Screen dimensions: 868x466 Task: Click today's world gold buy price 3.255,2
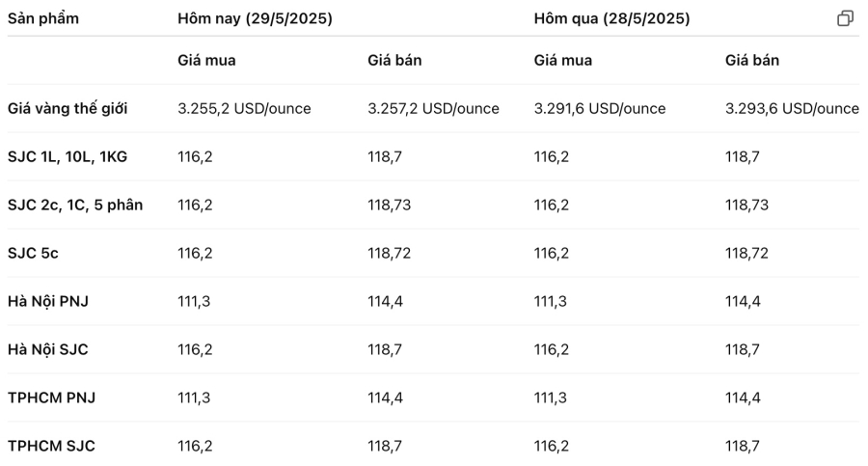tap(244, 108)
